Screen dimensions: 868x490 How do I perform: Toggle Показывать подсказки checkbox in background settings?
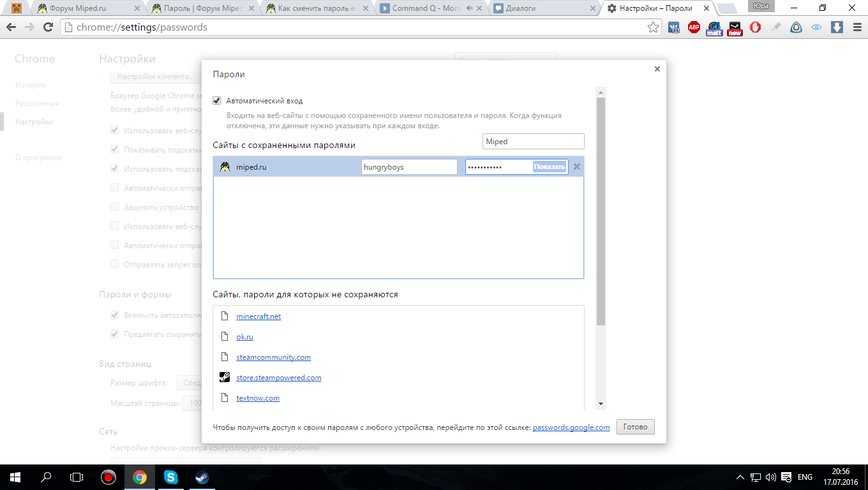coord(115,149)
